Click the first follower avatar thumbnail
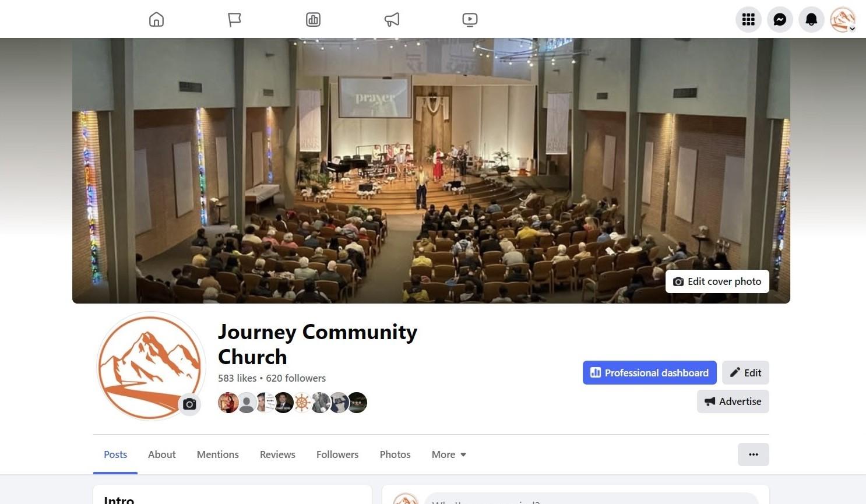This screenshot has width=866, height=504. 228,403
